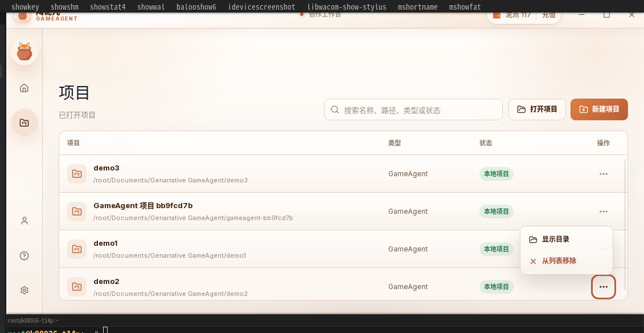Open settings gear in sidebar
644x333 pixels.
pos(24,290)
